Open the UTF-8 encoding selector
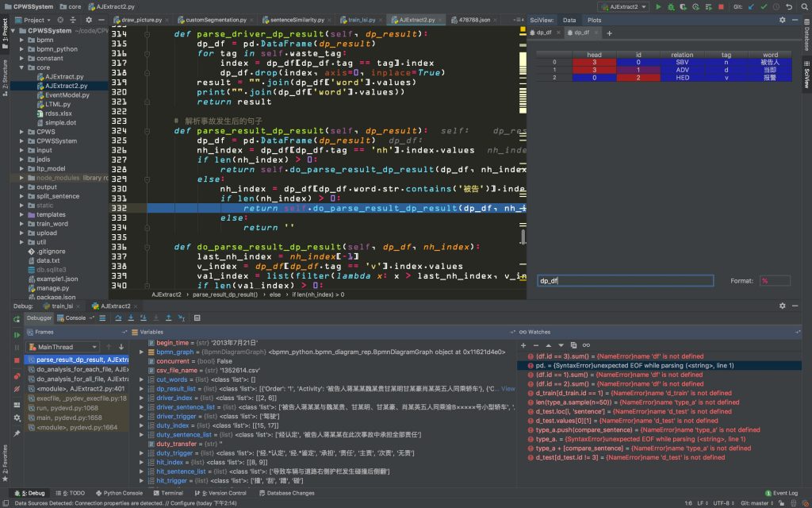 click(723, 503)
